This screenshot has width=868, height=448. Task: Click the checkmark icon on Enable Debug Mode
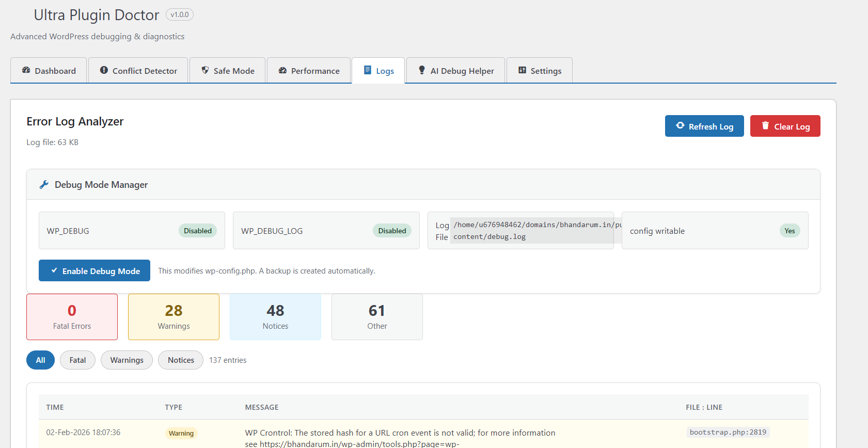[x=54, y=270]
